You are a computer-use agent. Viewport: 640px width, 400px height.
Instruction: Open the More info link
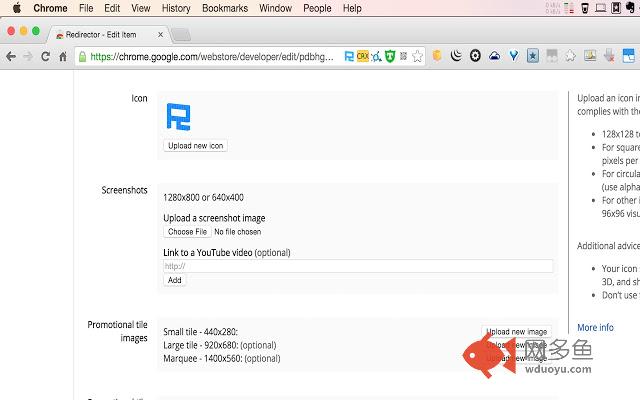tap(595, 327)
